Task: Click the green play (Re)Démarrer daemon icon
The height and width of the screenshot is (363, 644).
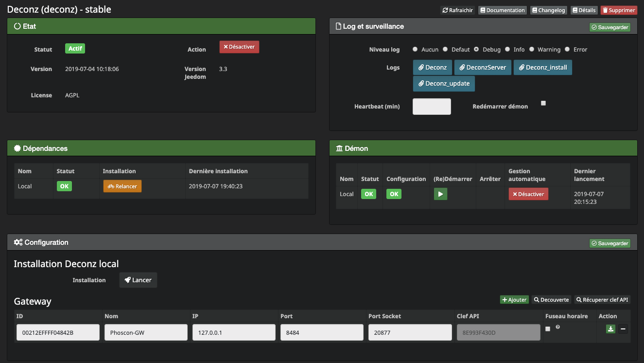Action: click(x=440, y=194)
